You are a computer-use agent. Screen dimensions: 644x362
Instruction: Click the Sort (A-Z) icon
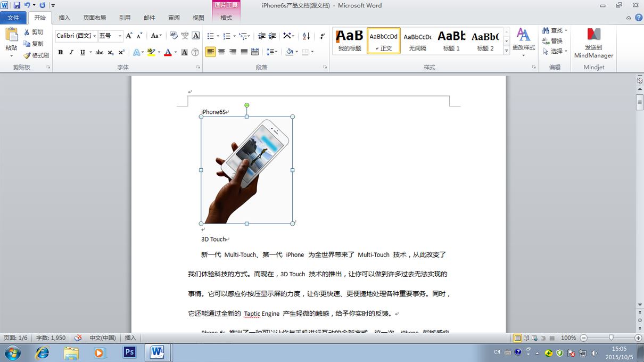[306, 36]
